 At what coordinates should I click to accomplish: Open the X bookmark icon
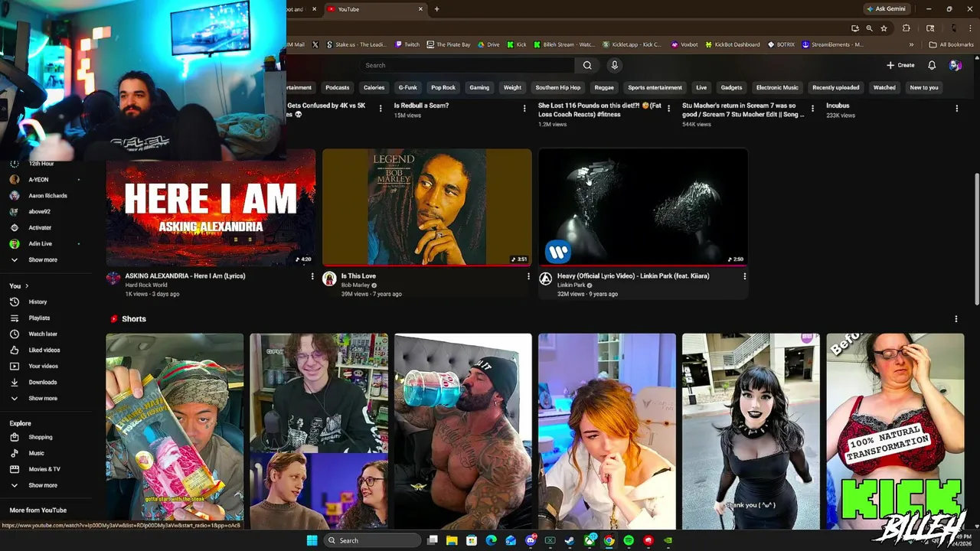315,44
